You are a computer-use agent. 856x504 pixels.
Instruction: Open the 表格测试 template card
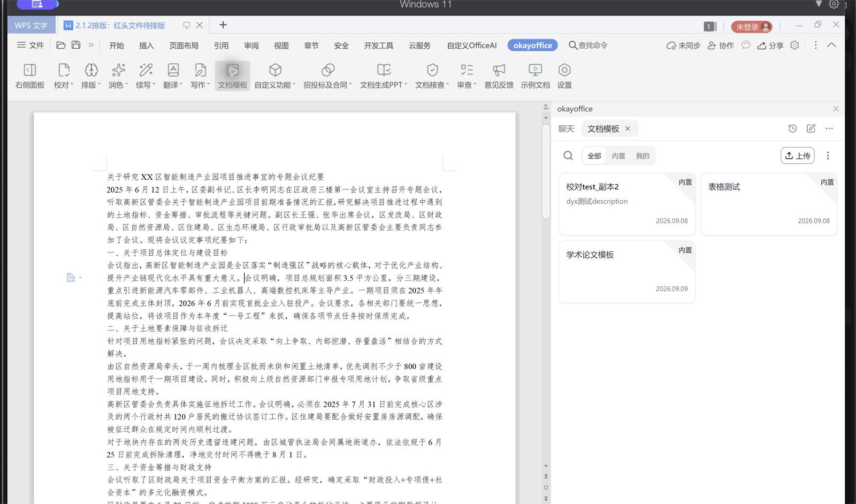(x=769, y=204)
